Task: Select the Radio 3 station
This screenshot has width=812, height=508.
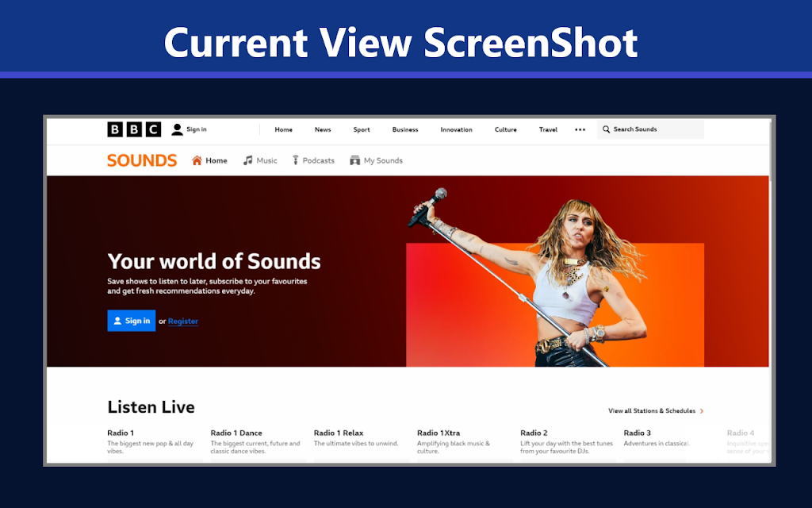Action: tap(637, 433)
